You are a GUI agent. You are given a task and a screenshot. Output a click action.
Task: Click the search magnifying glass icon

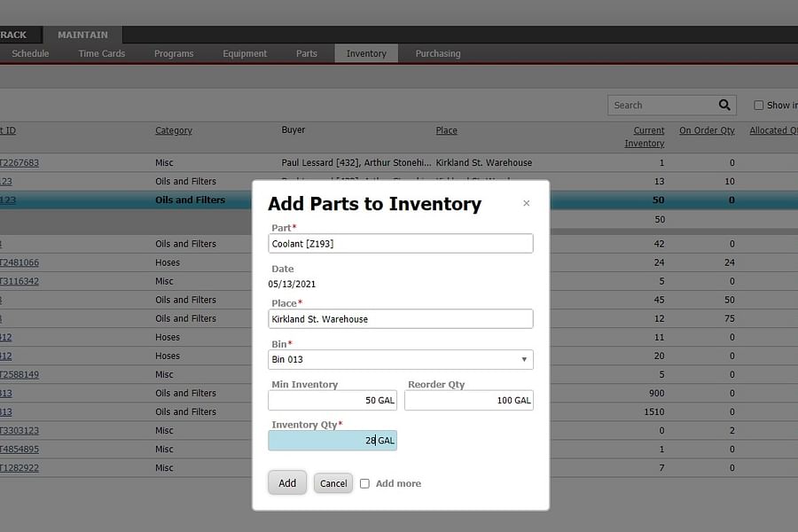[724, 105]
